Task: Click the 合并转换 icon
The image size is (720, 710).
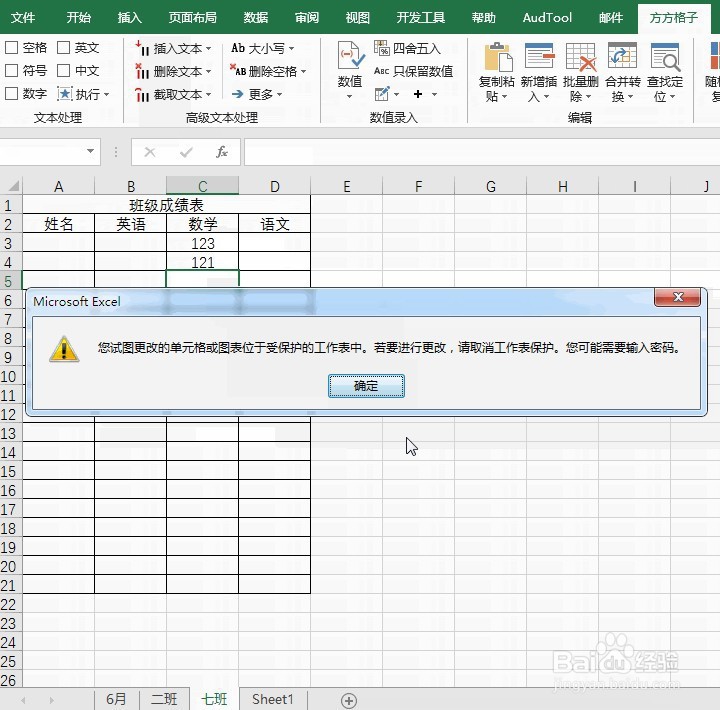Action: [x=622, y=57]
